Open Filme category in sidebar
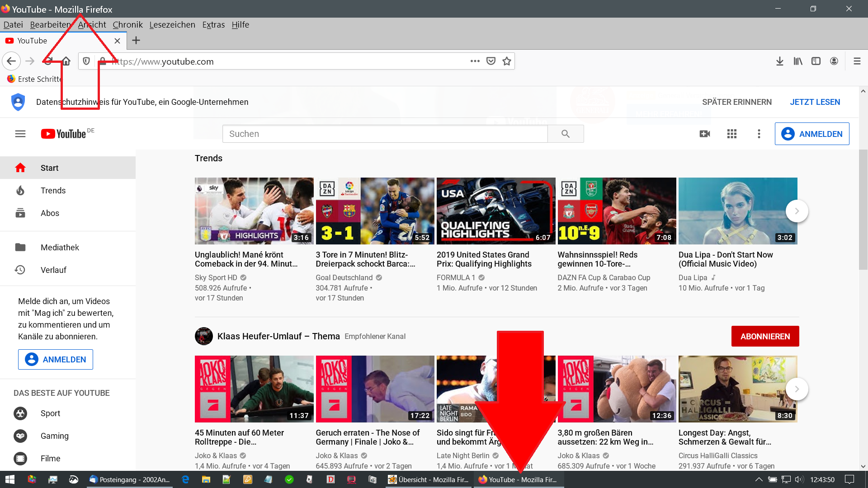The image size is (868, 488). coord(68,459)
